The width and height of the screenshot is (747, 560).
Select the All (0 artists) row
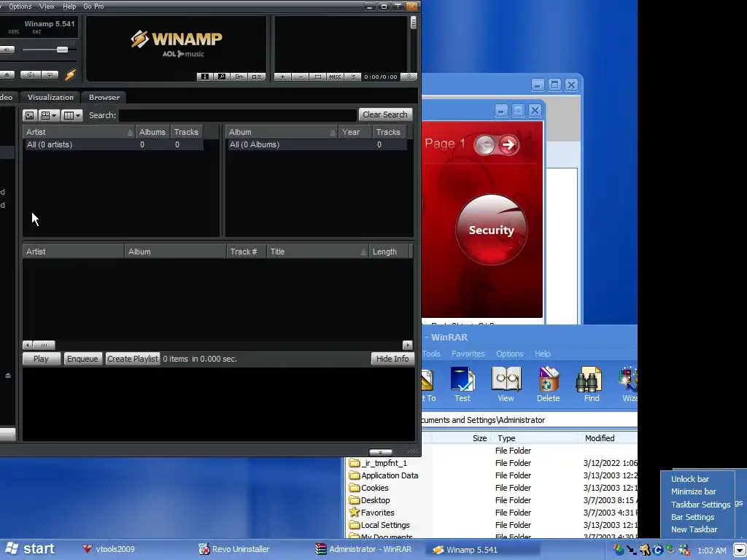pos(113,144)
